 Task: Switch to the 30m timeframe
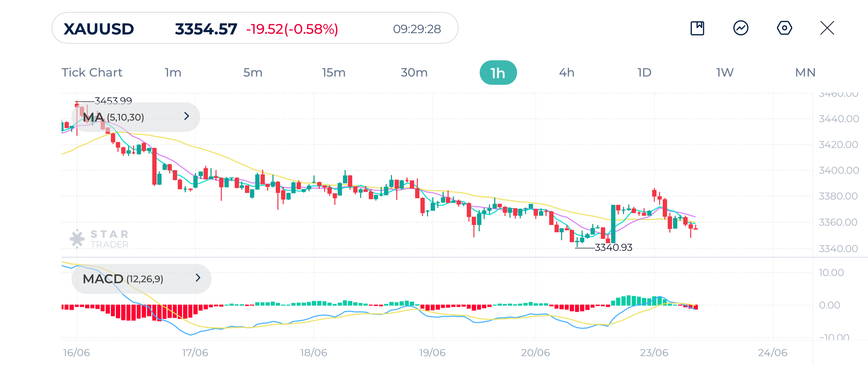tap(414, 72)
